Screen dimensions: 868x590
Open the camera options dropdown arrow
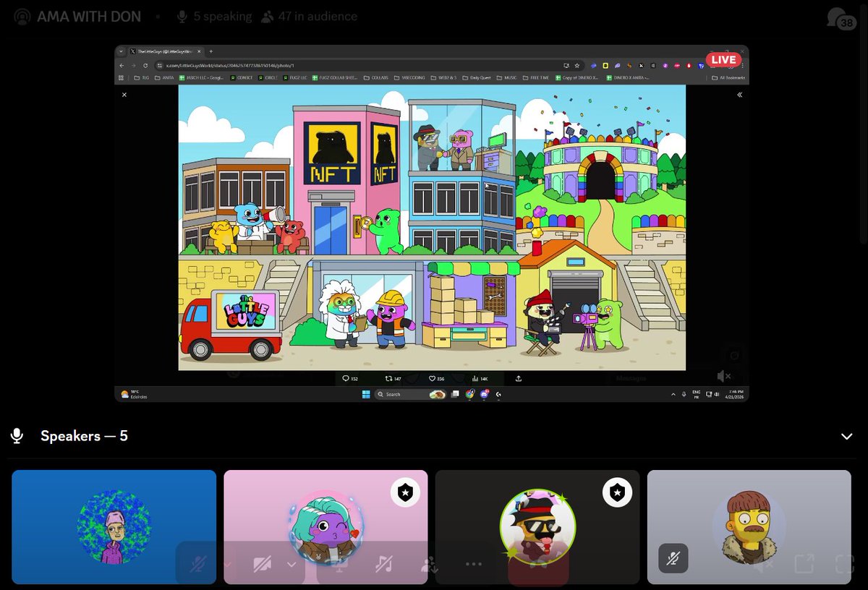(x=293, y=564)
